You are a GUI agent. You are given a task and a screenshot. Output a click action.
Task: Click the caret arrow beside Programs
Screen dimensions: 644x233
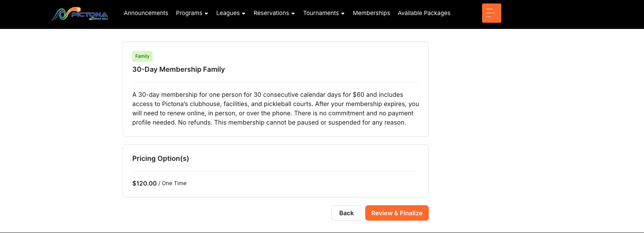206,14
